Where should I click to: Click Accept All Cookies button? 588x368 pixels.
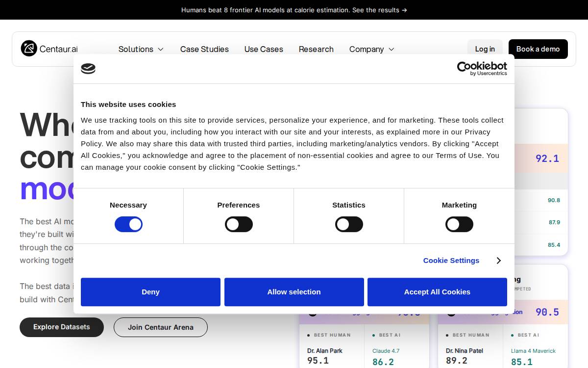point(437,292)
